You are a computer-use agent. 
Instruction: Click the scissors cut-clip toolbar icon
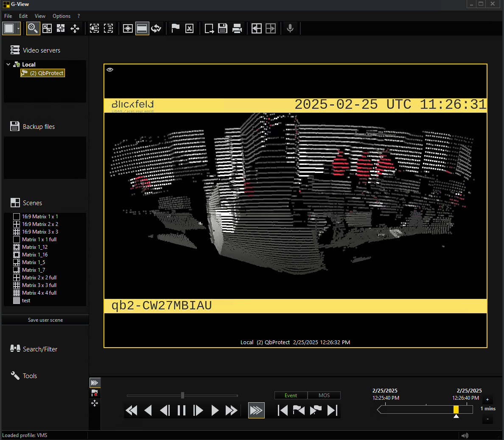click(x=190, y=28)
